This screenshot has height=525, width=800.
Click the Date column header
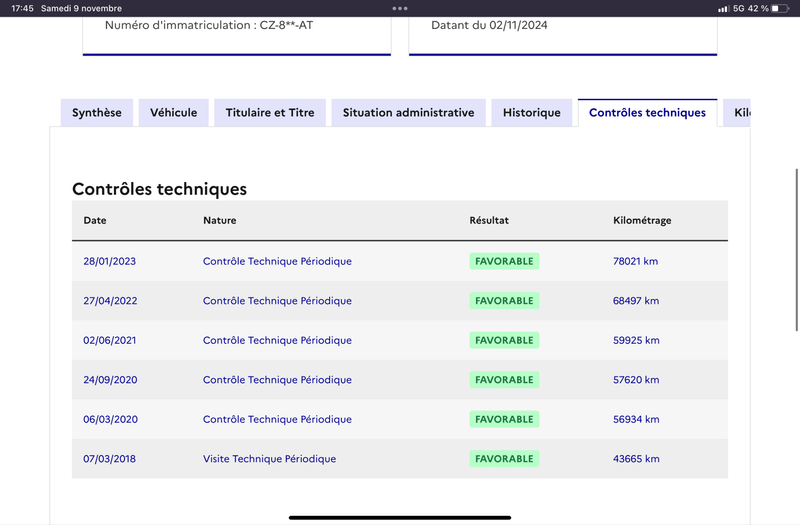click(x=95, y=220)
